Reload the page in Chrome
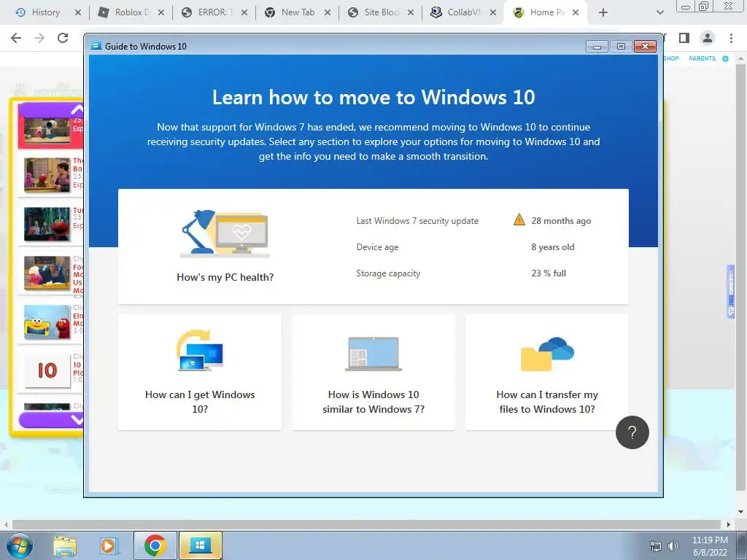Screen dimensions: 747x560 tap(63, 38)
